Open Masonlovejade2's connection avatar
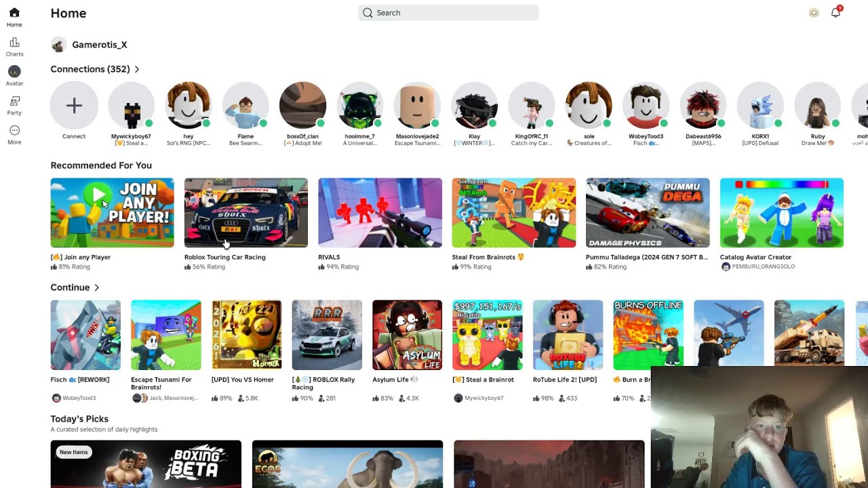 coord(417,105)
